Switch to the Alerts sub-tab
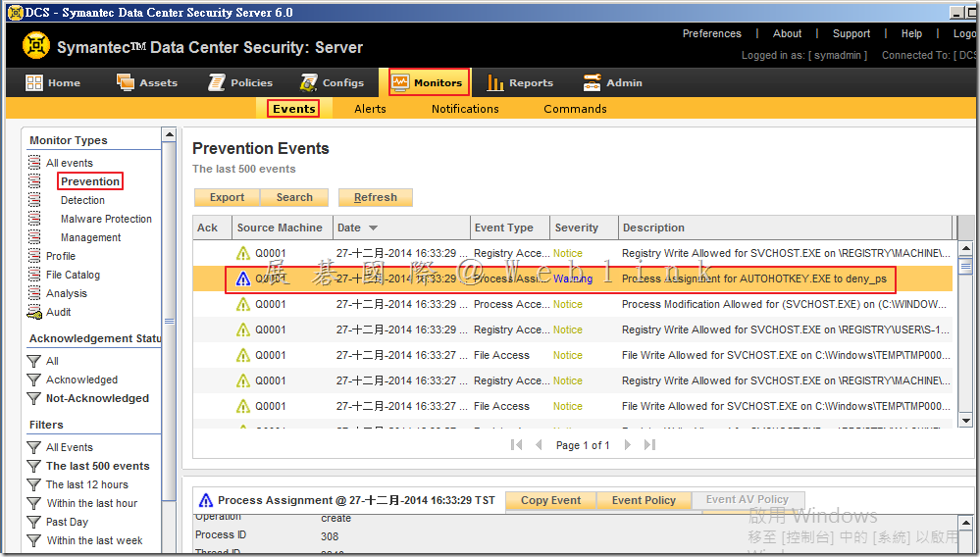The image size is (980, 557). [x=370, y=109]
